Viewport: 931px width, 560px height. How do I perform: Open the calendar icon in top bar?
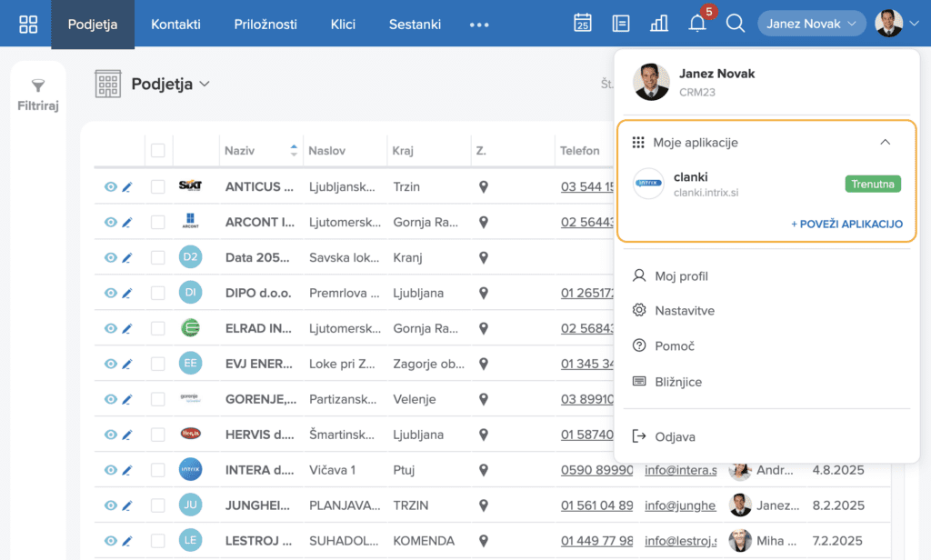click(x=583, y=24)
